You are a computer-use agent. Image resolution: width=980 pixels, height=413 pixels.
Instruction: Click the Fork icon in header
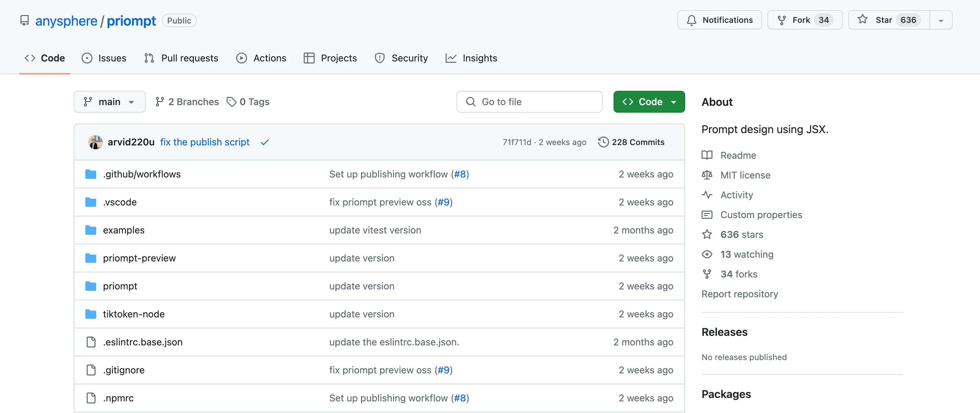(x=781, y=20)
